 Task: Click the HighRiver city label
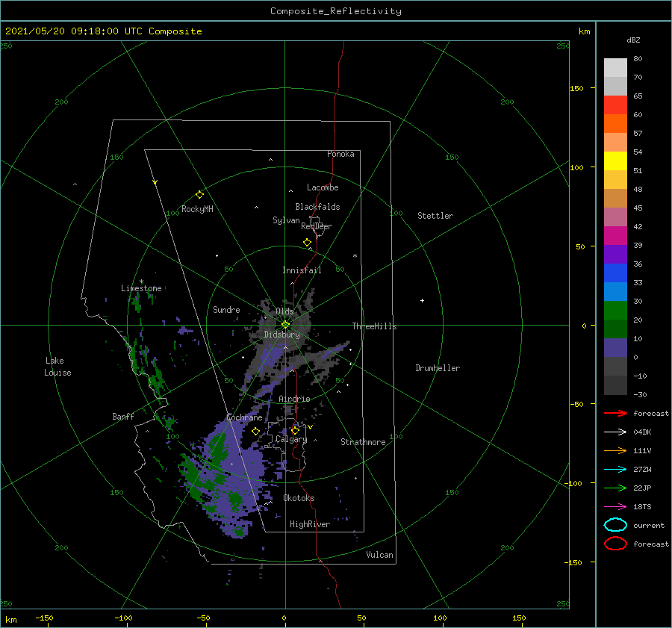(x=310, y=524)
